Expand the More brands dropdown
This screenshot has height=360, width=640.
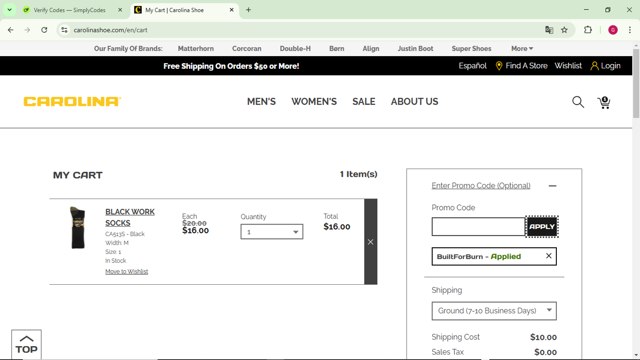tap(522, 49)
